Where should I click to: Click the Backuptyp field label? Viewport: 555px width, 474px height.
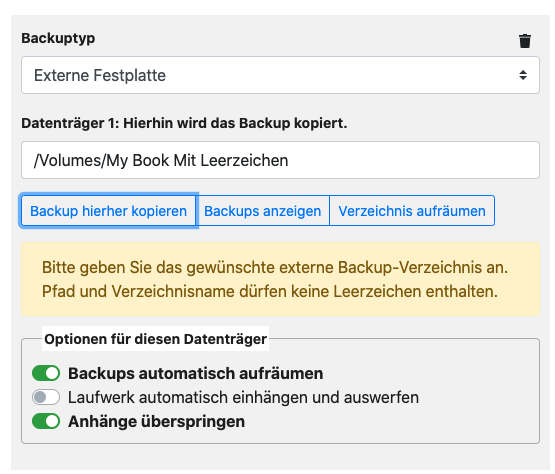[58, 38]
